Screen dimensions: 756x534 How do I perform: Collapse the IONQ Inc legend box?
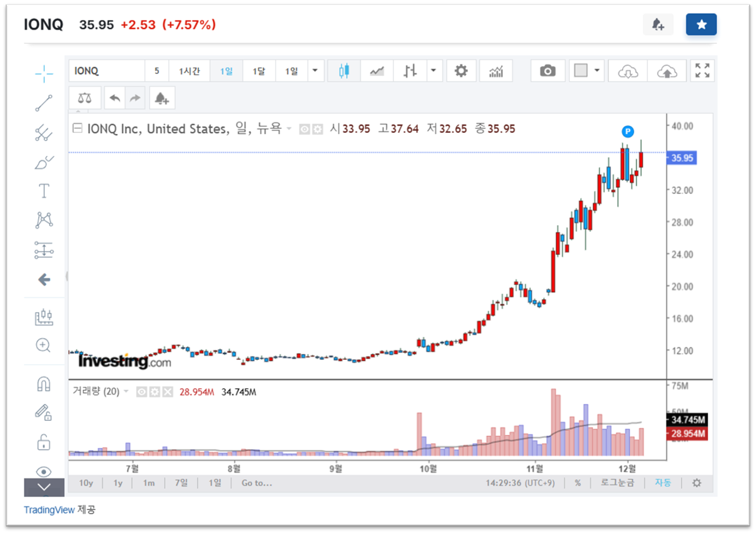78,128
